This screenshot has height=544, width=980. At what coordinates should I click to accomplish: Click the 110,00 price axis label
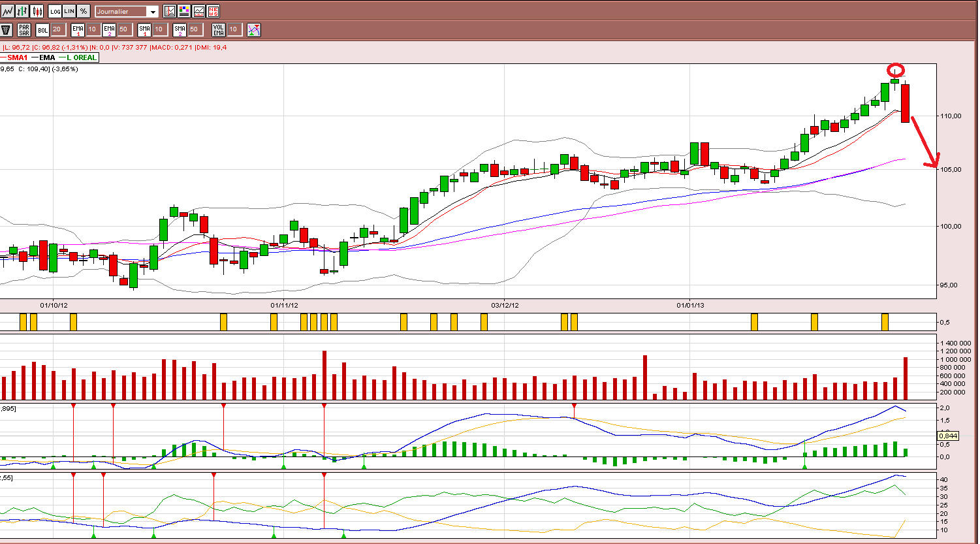[951, 116]
